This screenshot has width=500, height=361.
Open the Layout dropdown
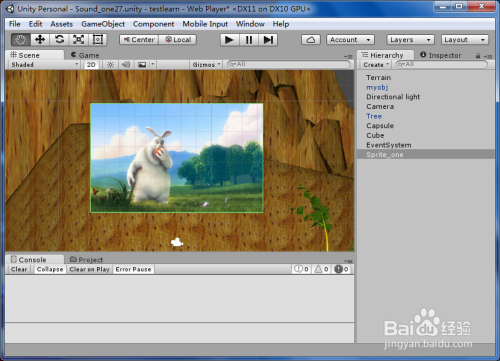point(465,40)
